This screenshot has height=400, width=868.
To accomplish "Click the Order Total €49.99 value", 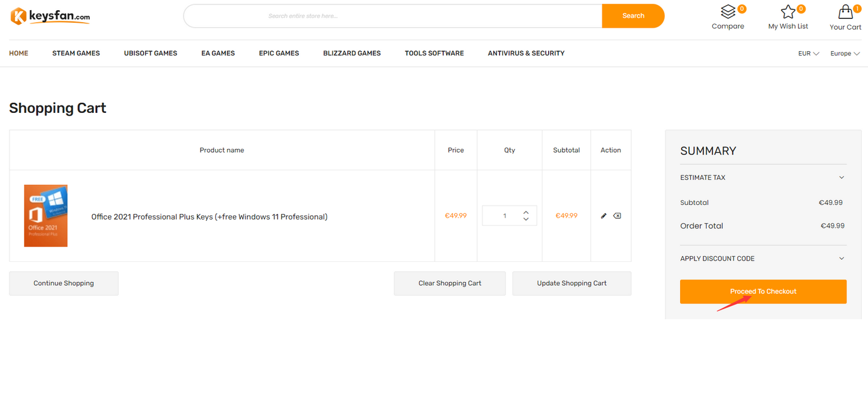I will (x=832, y=226).
